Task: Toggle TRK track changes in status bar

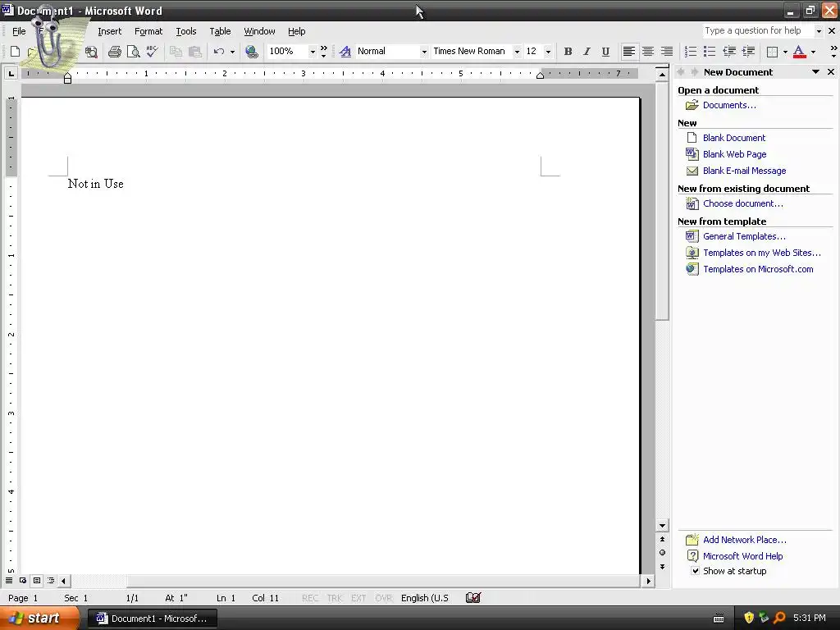Action: pos(335,598)
